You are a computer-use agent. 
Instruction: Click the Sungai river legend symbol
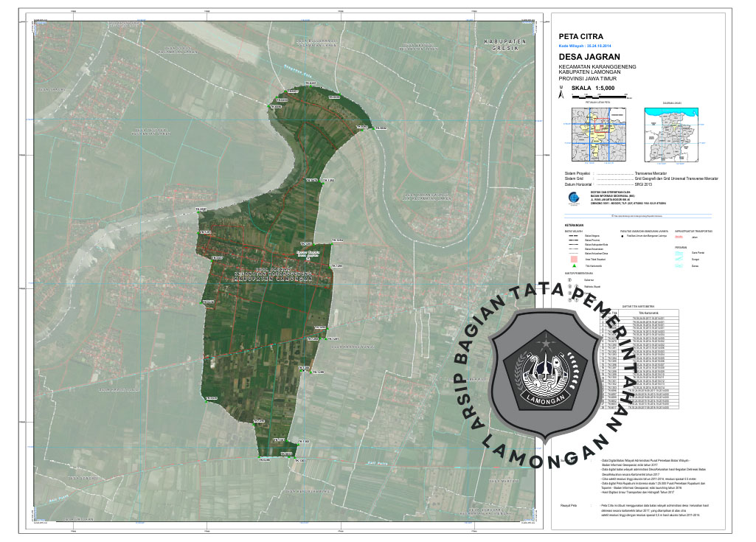[680, 259]
